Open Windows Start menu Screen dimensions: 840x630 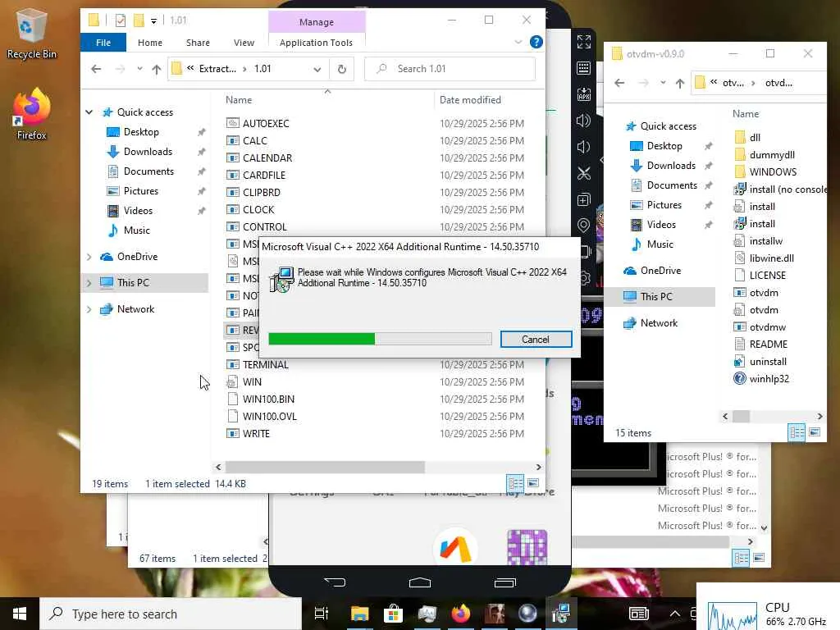(20, 614)
